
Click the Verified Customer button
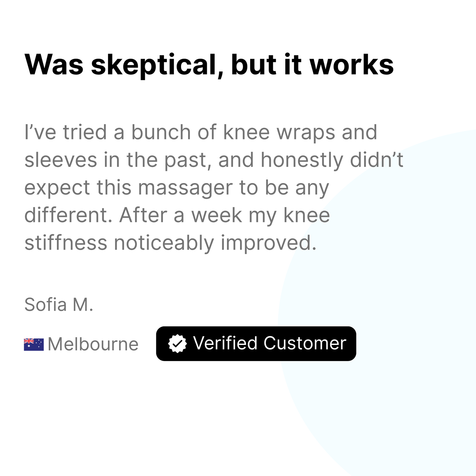click(256, 344)
